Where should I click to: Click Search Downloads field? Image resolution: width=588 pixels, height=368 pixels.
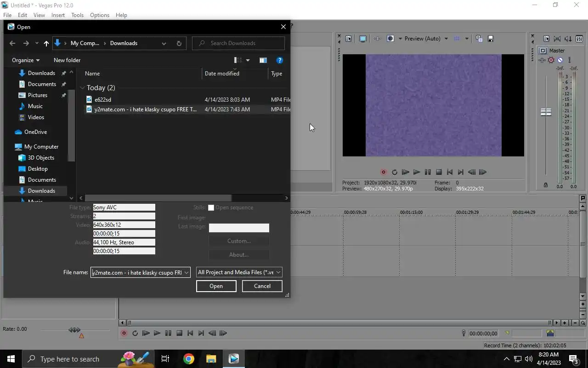point(238,43)
